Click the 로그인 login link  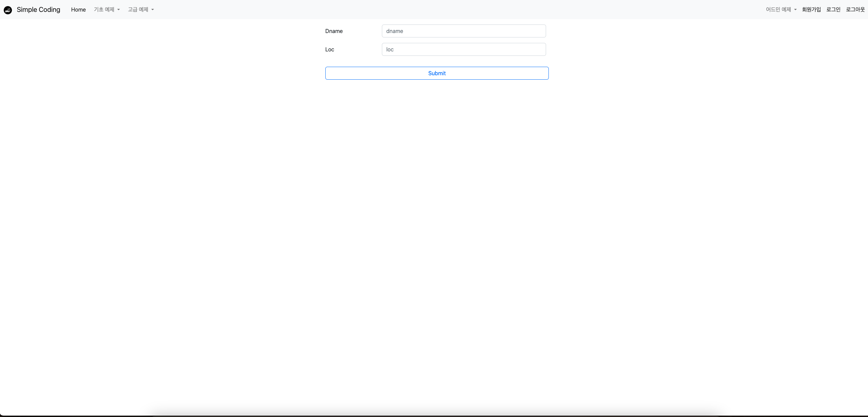(833, 10)
